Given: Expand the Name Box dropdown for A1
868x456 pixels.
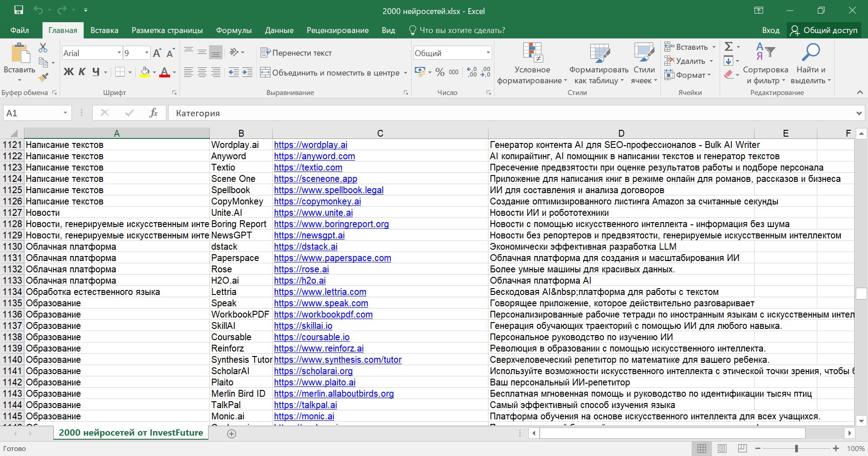Looking at the screenshot, I should [x=65, y=113].
